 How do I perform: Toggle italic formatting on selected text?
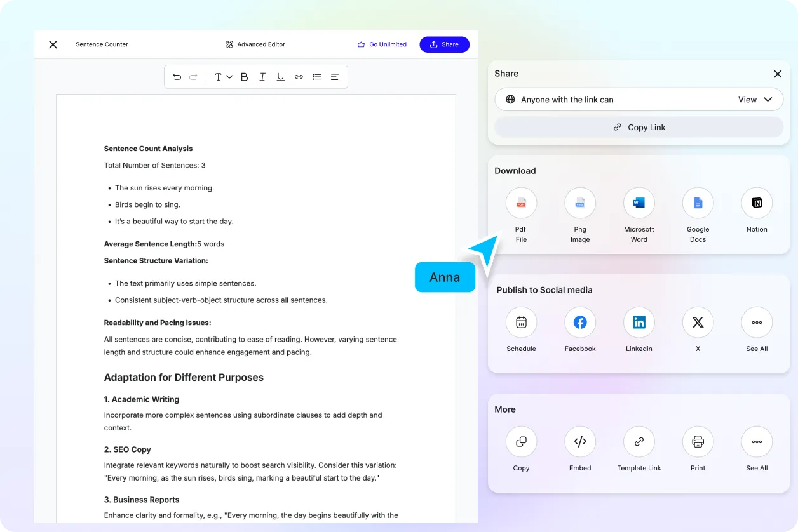(262, 76)
